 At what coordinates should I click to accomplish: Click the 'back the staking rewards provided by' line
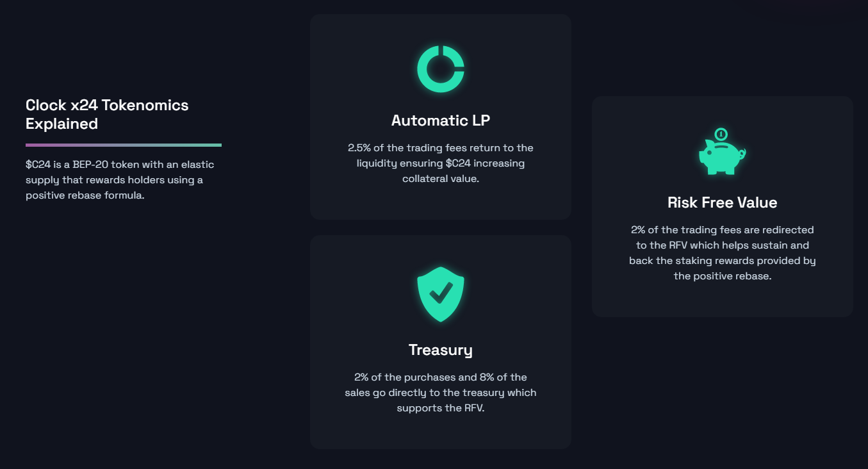723,261
